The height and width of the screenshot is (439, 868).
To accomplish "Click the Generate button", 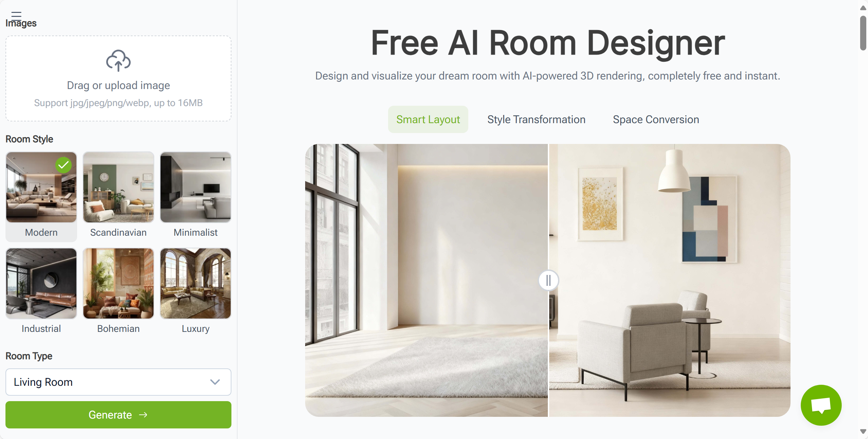I will pos(118,414).
